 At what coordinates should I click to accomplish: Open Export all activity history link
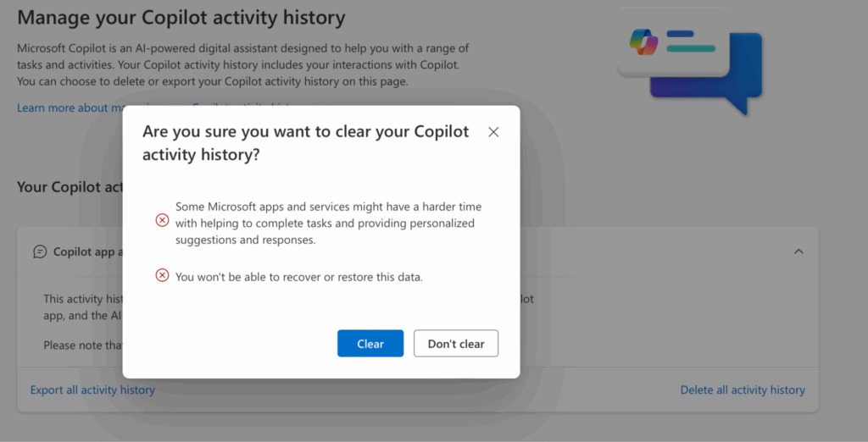[x=92, y=390]
